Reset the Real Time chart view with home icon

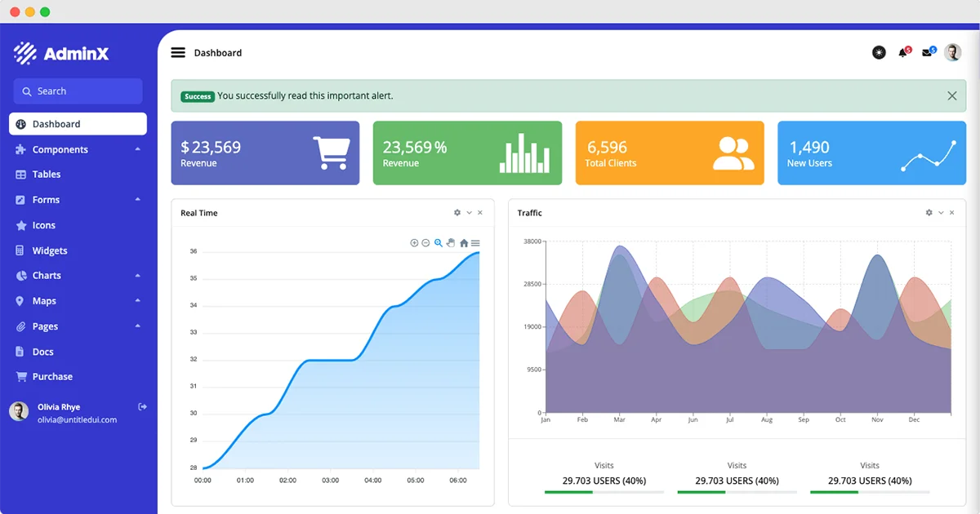(x=463, y=242)
